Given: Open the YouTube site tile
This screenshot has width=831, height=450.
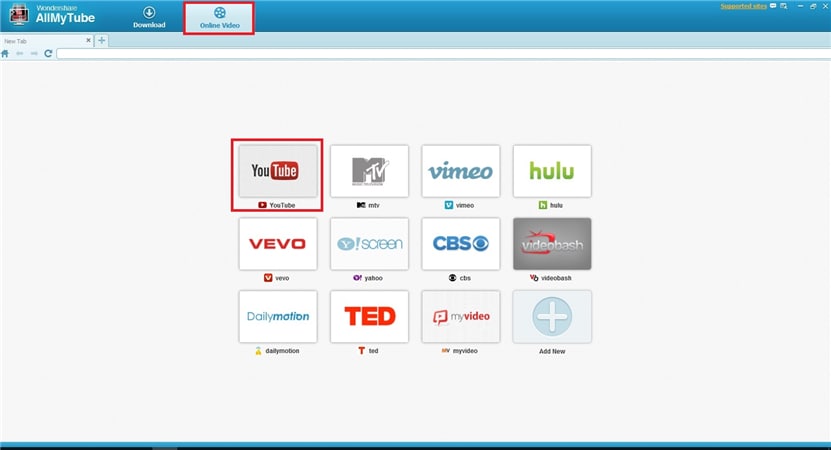Looking at the screenshot, I should (x=278, y=171).
